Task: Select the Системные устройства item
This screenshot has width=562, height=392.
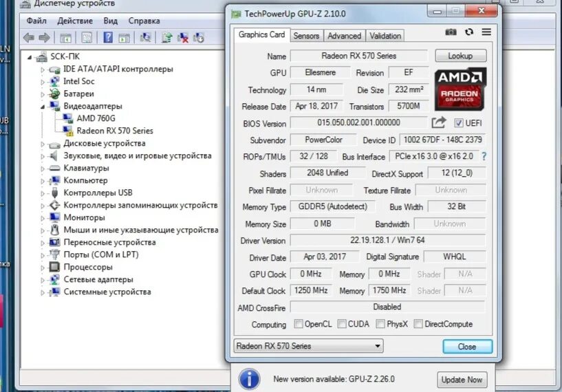Action: pos(107,292)
